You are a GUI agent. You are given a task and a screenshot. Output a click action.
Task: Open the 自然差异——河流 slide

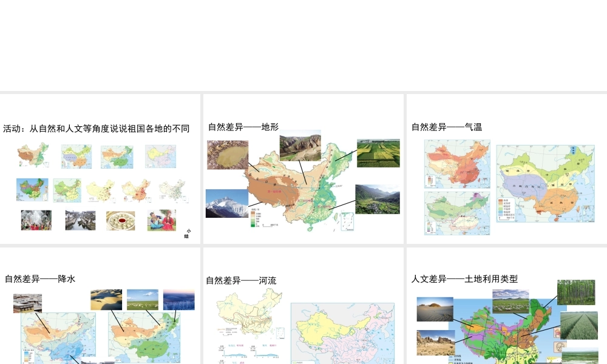(303, 306)
